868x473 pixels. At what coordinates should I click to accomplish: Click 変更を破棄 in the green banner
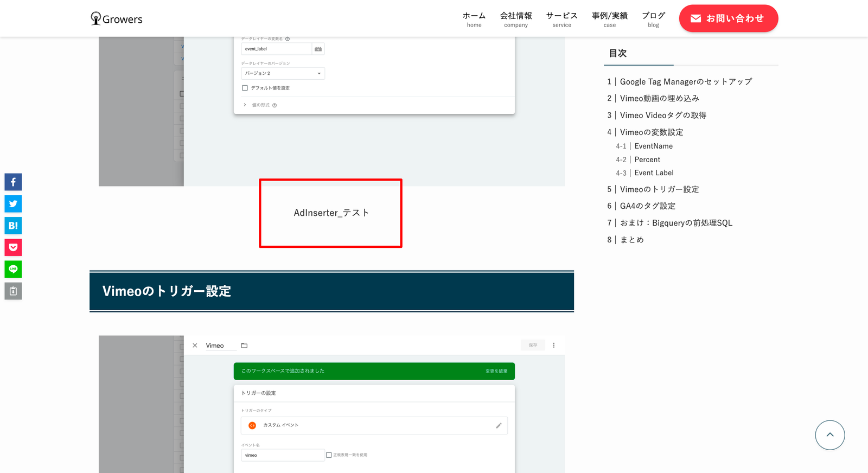[x=496, y=371]
